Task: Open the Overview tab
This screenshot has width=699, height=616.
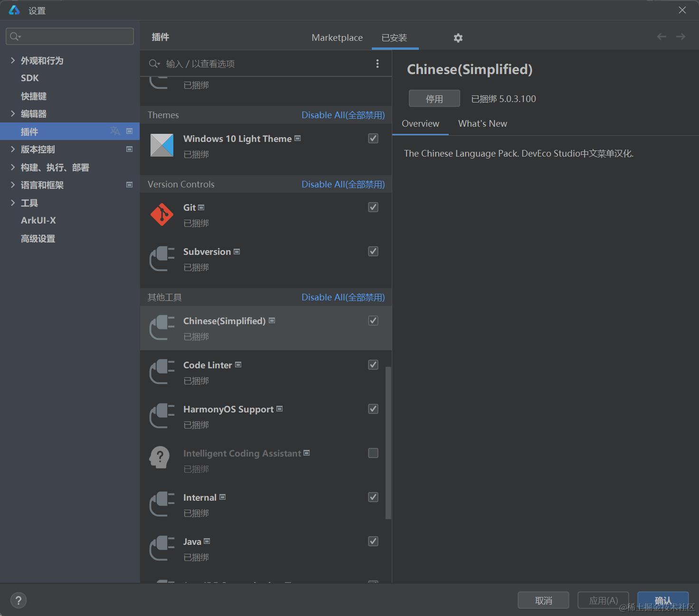Action: (420, 123)
